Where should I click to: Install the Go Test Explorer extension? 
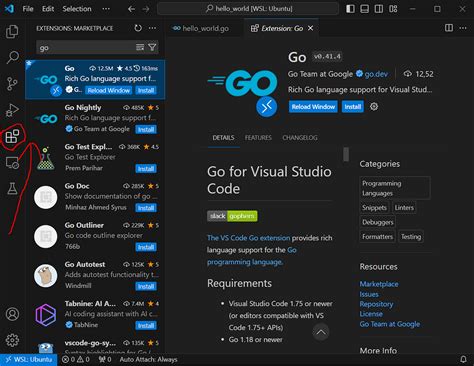(146, 169)
